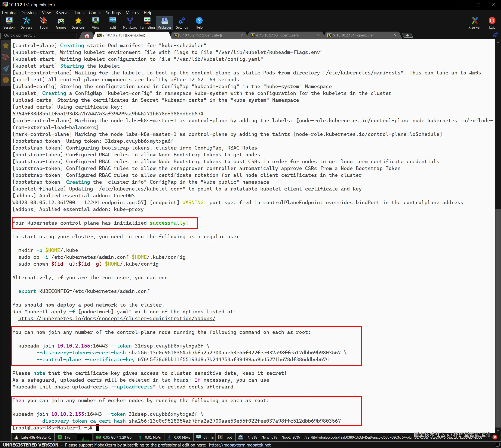501x448 pixels.
Task: Click the paperclip icon near tabs
Action: click(x=495, y=35)
